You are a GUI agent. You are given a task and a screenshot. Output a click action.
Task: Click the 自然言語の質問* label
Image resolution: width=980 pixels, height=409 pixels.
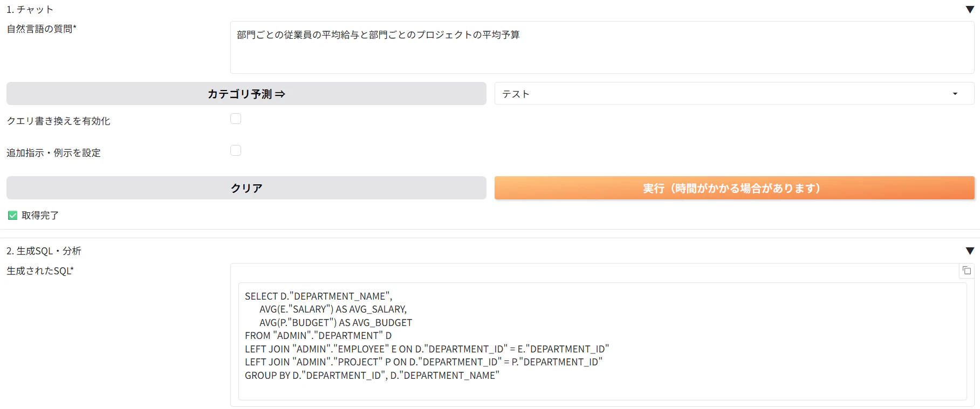pyautogui.click(x=42, y=29)
